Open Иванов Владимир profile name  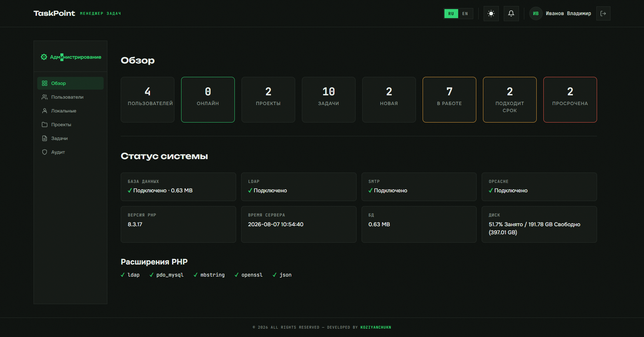(x=569, y=13)
